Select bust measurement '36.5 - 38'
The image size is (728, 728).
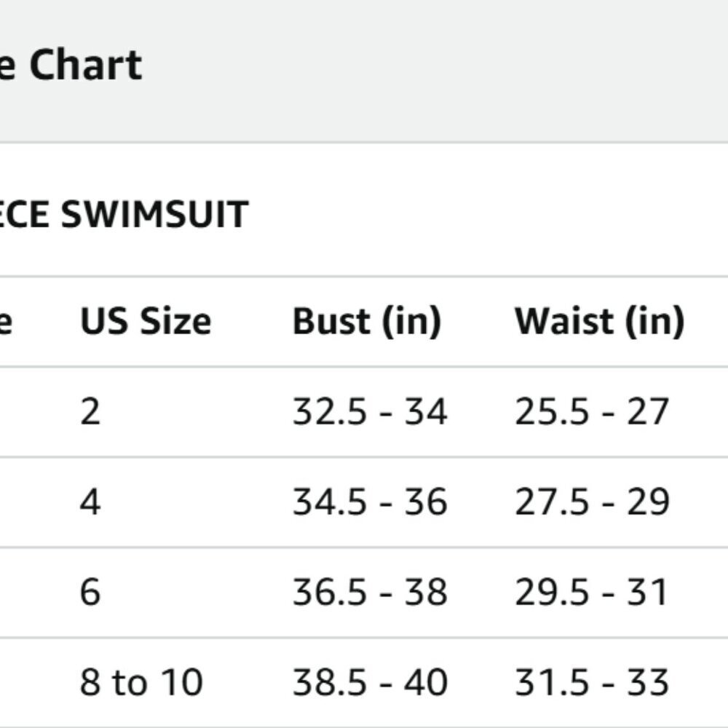pos(370,592)
